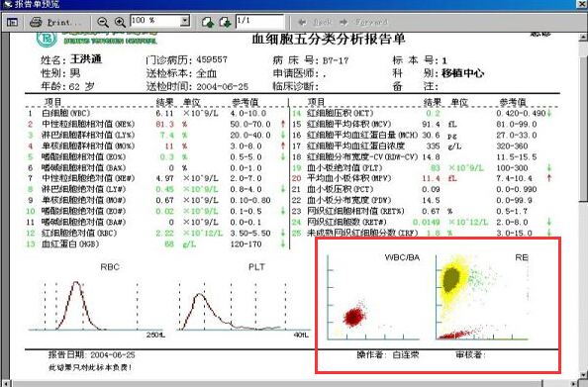Viewport: 588px width, 387px height.
Task: Select PDW result 14.5
Action: [x=431, y=200]
